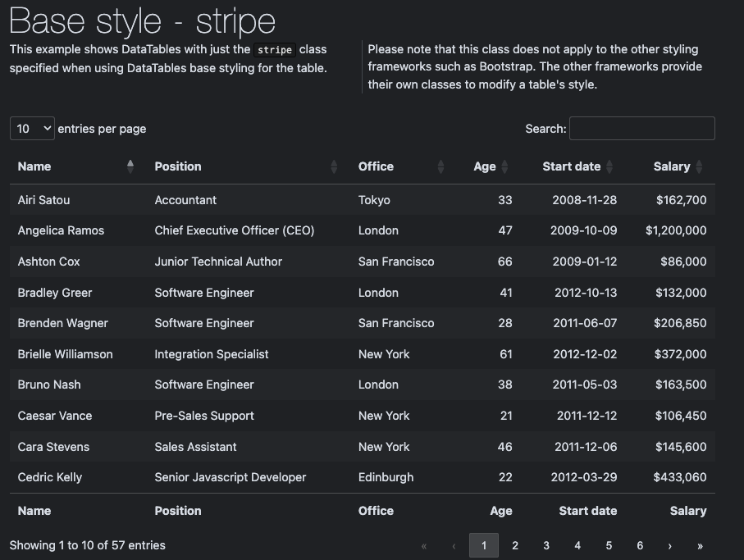
Task: Click the sort arrow beside the Position header
Action: point(335,166)
